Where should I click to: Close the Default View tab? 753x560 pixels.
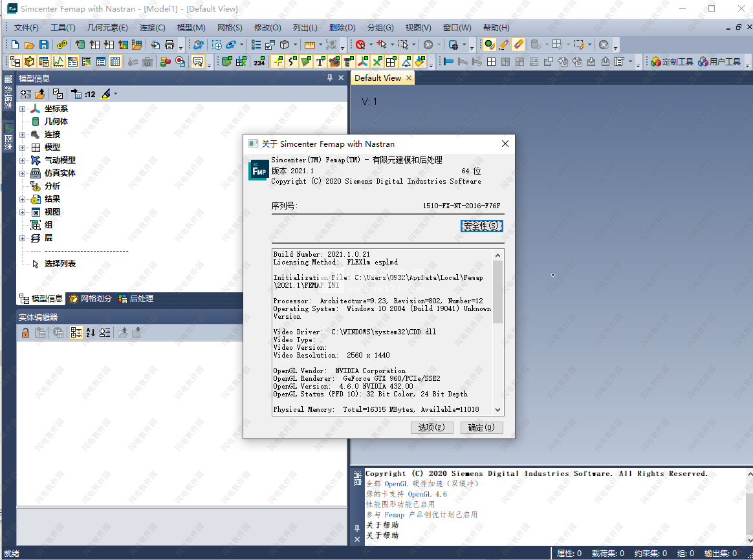pos(409,78)
